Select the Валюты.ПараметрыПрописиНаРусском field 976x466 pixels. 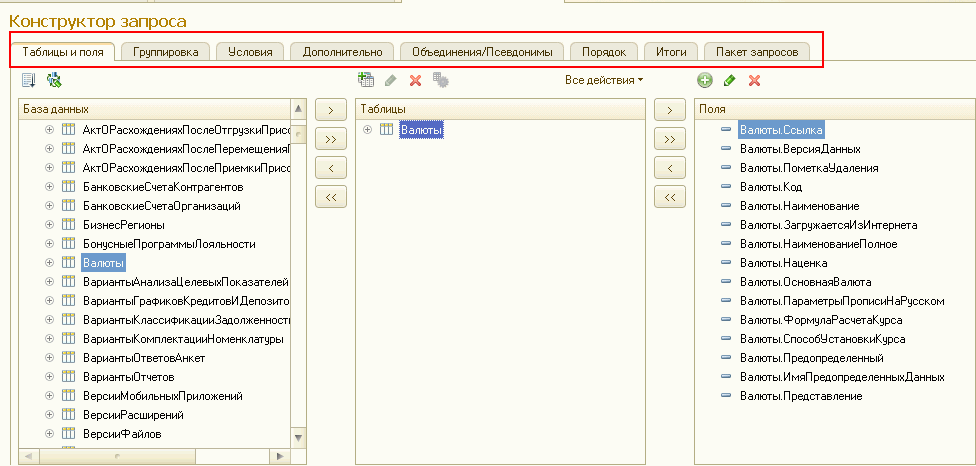click(x=842, y=301)
